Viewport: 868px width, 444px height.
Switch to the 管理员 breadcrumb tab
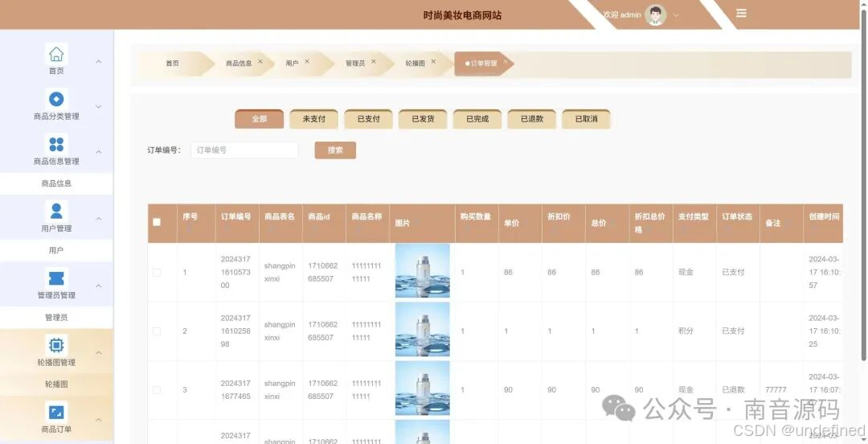coord(355,64)
